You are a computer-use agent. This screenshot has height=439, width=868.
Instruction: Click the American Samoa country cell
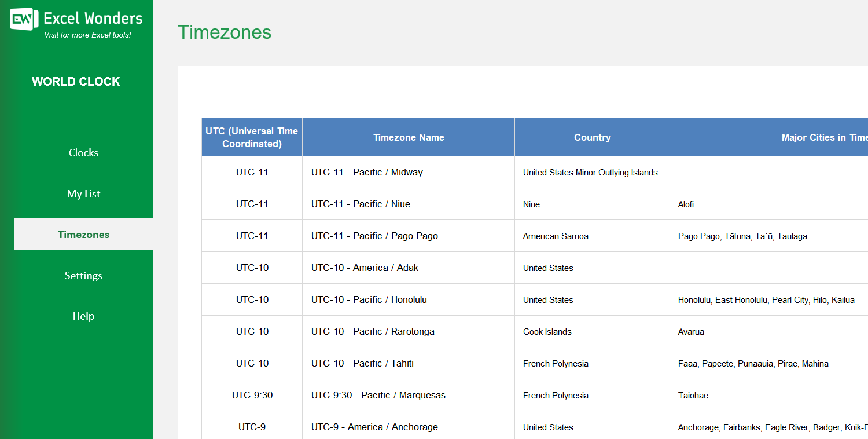pos(556,236)
